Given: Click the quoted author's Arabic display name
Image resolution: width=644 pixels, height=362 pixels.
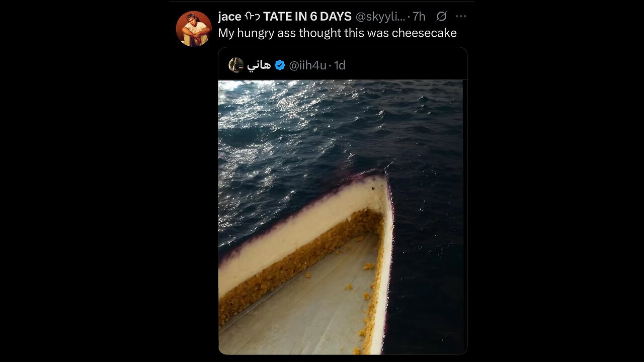Looking at the screenshot, I should (259, 65).
